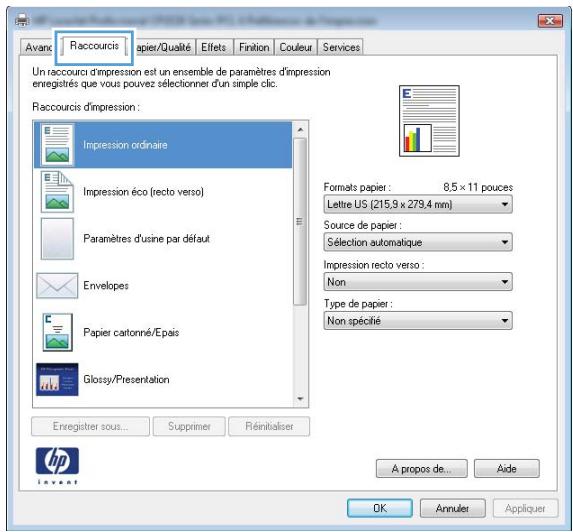
Task: Open the Avancé tab
Action: coord(38,48)
